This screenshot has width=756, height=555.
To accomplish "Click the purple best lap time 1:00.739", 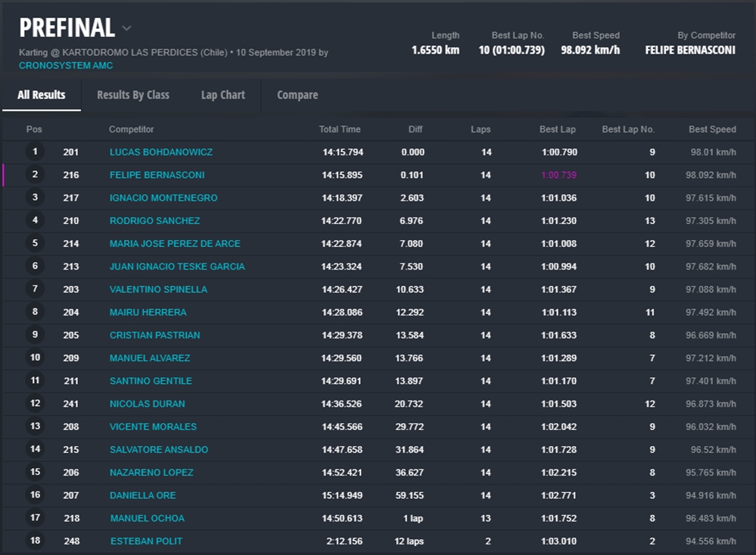I will pos(558,175).
